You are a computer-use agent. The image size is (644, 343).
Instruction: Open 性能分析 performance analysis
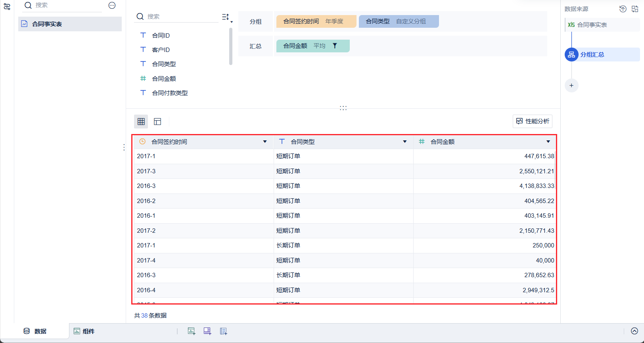click(x=533, y=121)
